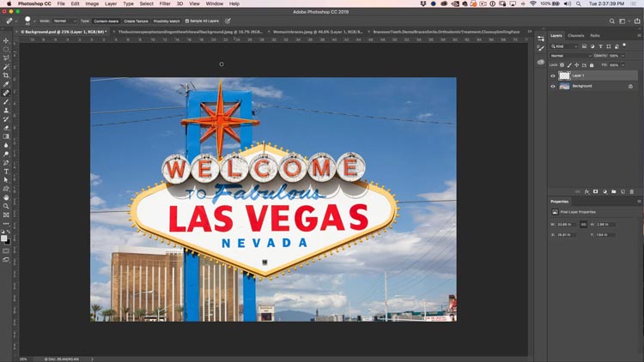Toggle layer filtering on/off switch

[624, 45]
